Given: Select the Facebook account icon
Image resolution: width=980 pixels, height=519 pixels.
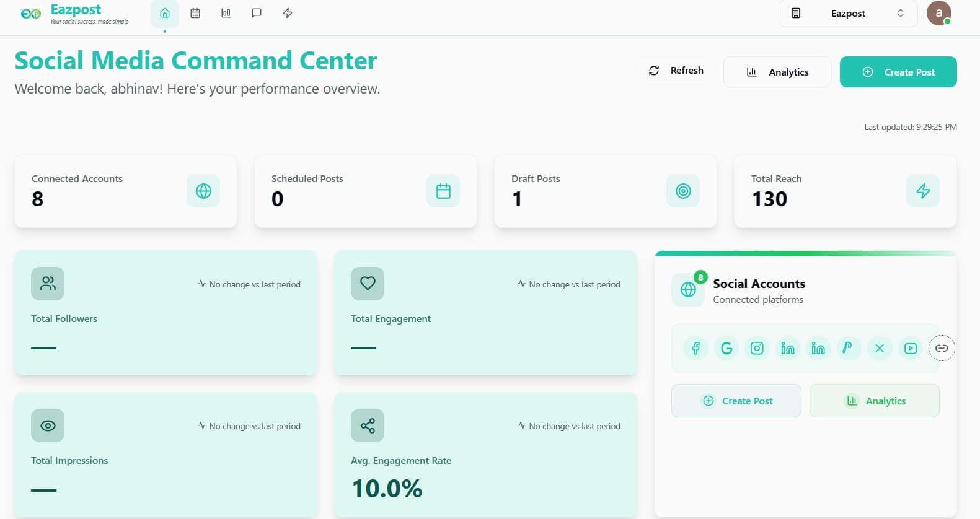Looking at the screenshot, I should click(695, 348).
